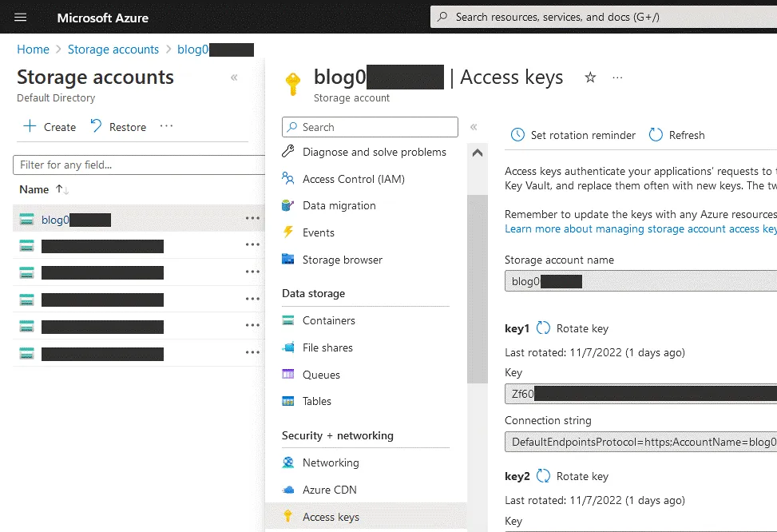Open Storage browser from the sidebar
Viewport: 777px width, 532px height.
click(x=342, y=260)
